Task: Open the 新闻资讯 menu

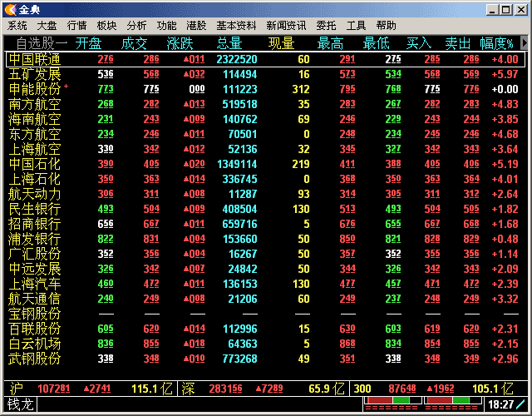Action: tap(286, 26)
